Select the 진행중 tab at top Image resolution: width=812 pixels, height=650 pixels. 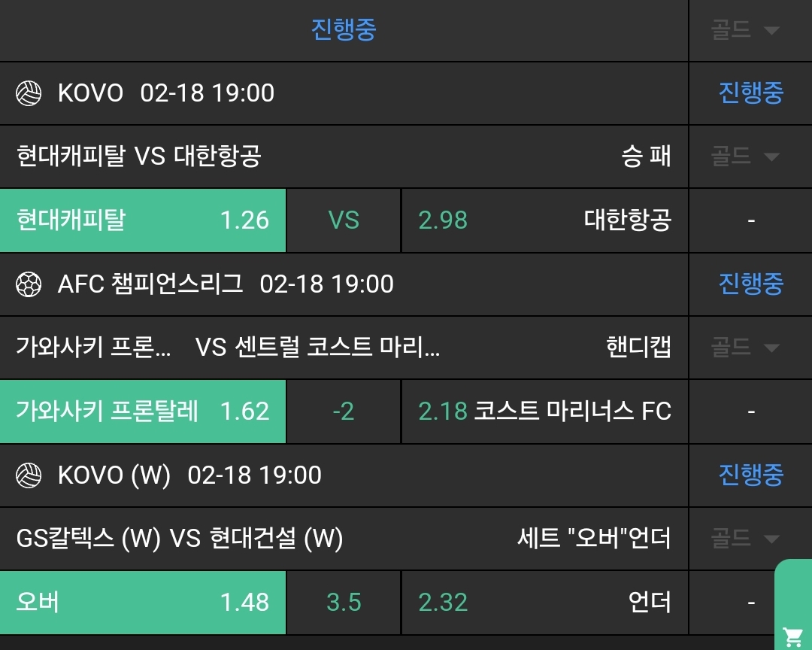[344, 30]
